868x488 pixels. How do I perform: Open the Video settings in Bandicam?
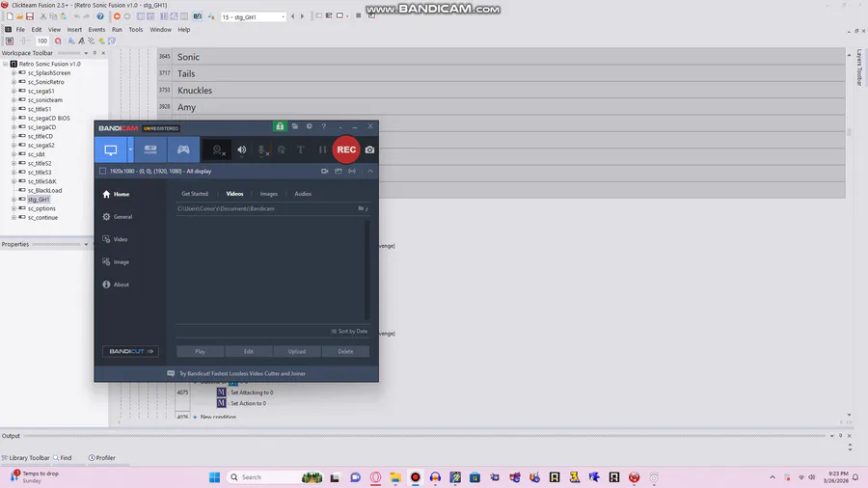pos(115,239)
